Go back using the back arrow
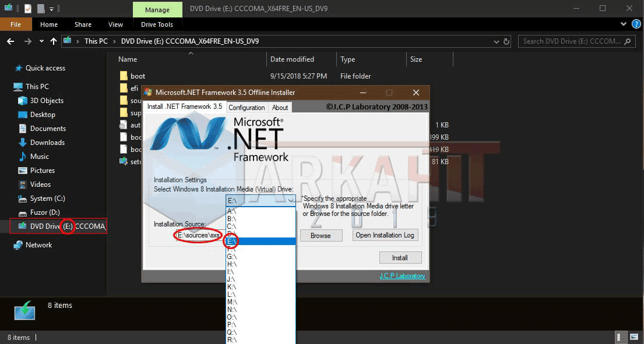 pos(10,41)
